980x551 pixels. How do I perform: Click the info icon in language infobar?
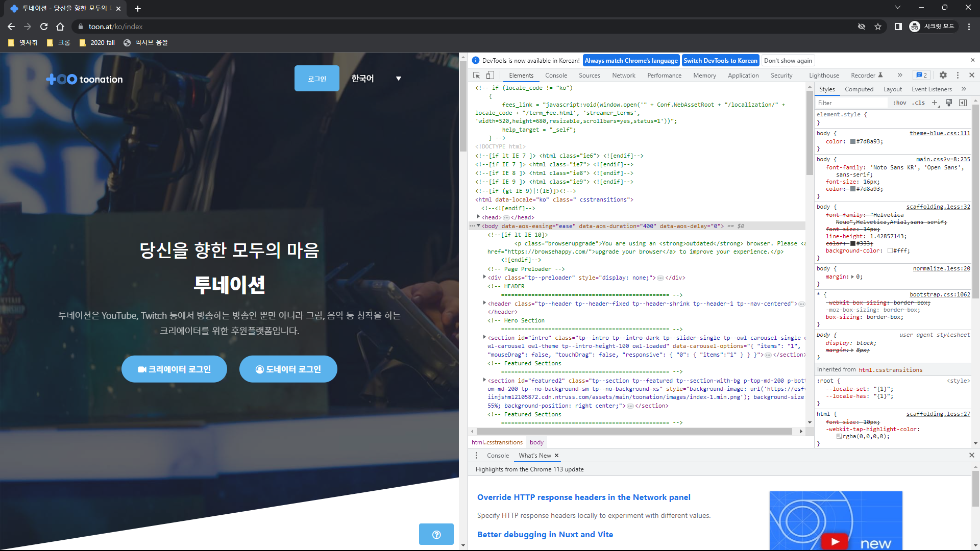[476, 60]
